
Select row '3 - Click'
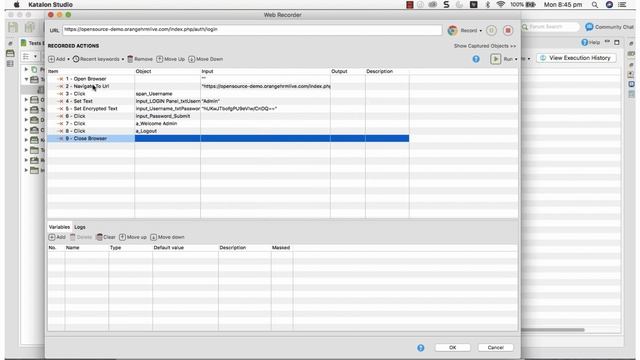coord(228,94)
